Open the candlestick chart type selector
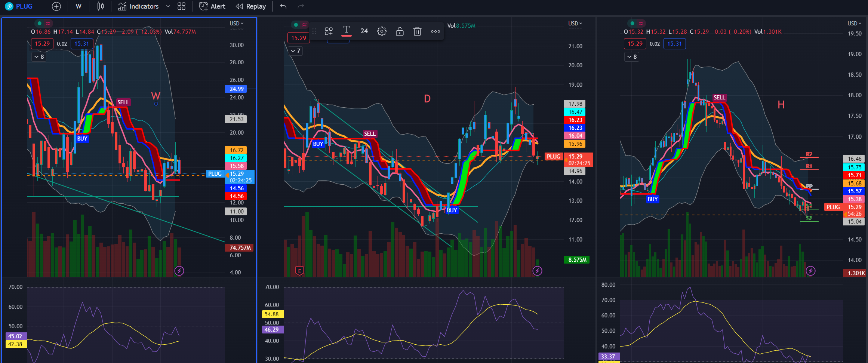Image resolution: width=868 pixels, height=363 pixels. pos(100,6)
